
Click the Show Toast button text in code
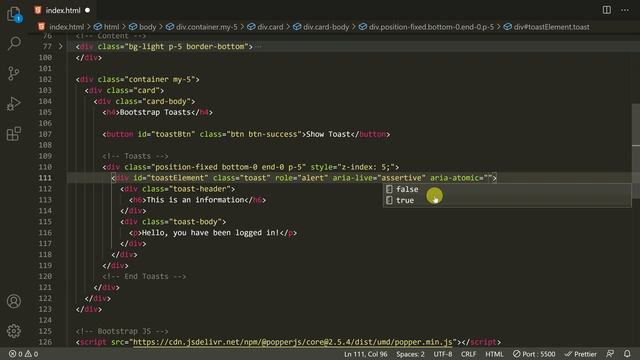328,134
